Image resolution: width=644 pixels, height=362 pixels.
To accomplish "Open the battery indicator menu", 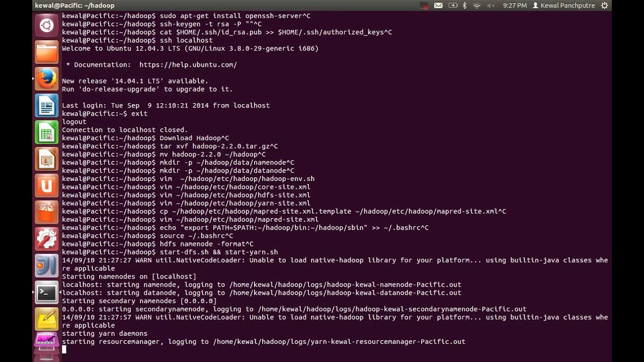I will pos(453,6).
